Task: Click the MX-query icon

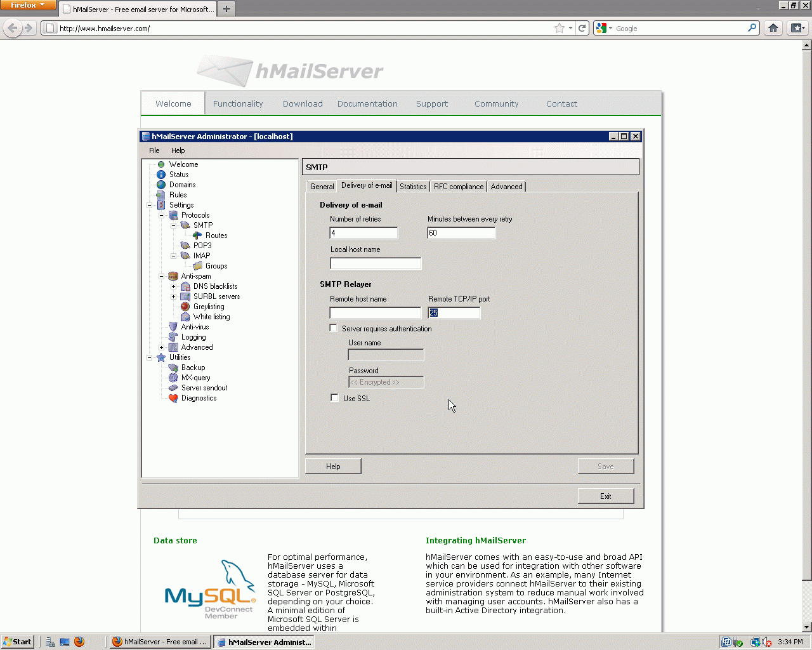Action: pyautogui.click(x=173, y=378)
